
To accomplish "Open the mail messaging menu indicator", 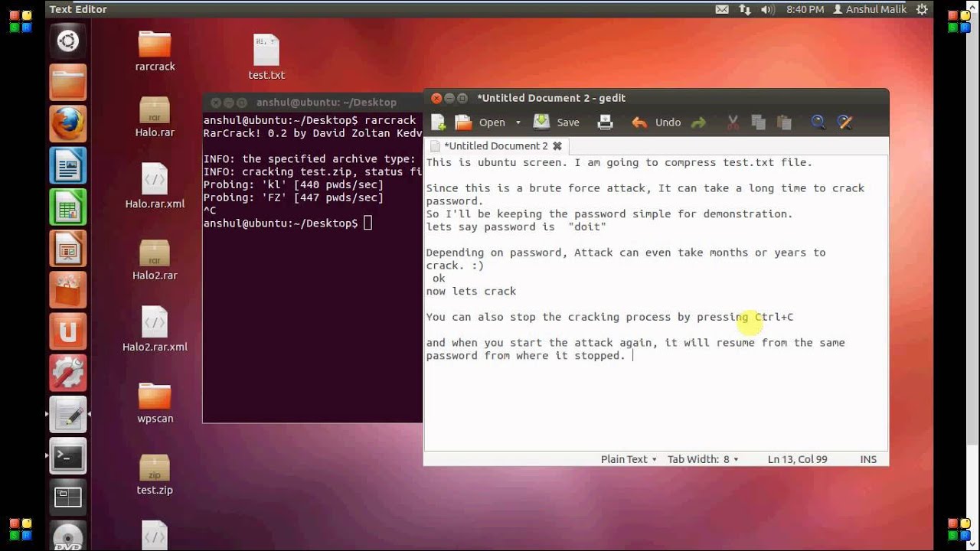I will (721, 9).
